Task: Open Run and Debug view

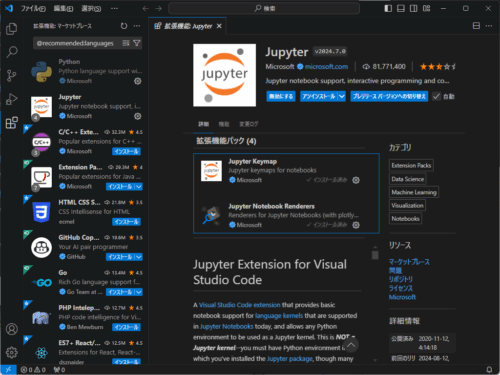Action: click(12, 99)
